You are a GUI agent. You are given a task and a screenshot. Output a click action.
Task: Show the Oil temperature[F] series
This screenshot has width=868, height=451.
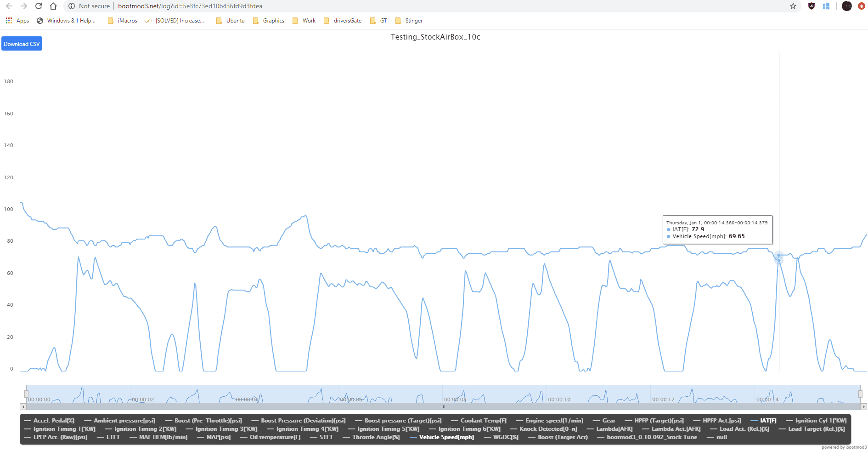click(x=271, y=437)
